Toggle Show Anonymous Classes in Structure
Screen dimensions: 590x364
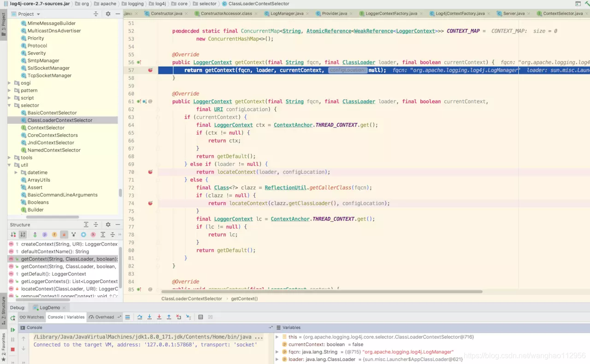tap(83, 235)
